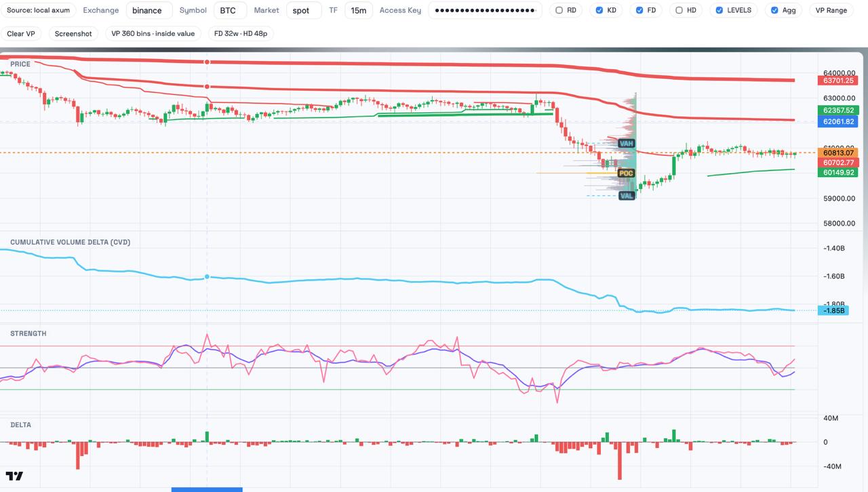
Task: Click the orange 60813.07 current price tag
Action: point(838,152)
